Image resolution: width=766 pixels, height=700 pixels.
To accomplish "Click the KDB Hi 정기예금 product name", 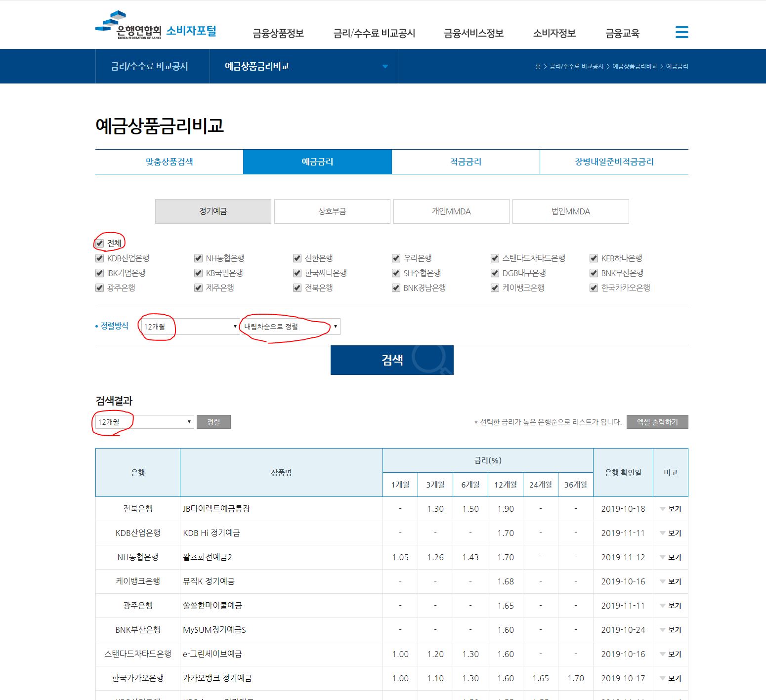I will click(212, 533).
